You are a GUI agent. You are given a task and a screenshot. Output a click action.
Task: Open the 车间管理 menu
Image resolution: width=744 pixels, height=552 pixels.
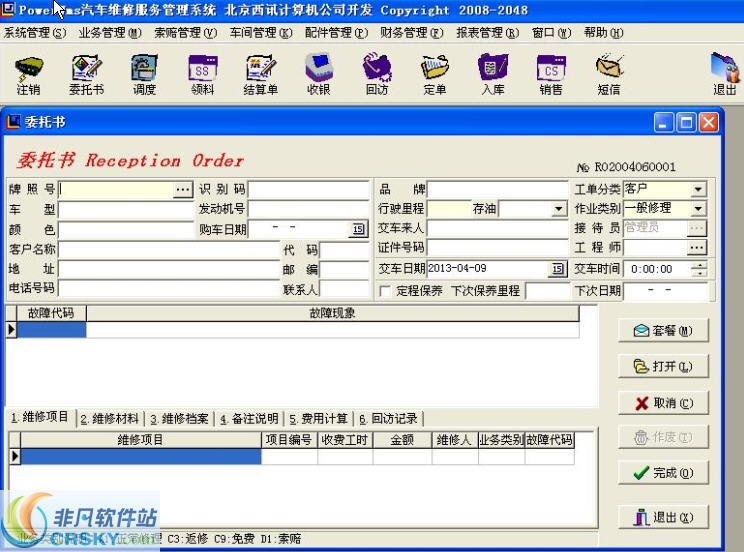pyautogui.click(x=260, y=33)
